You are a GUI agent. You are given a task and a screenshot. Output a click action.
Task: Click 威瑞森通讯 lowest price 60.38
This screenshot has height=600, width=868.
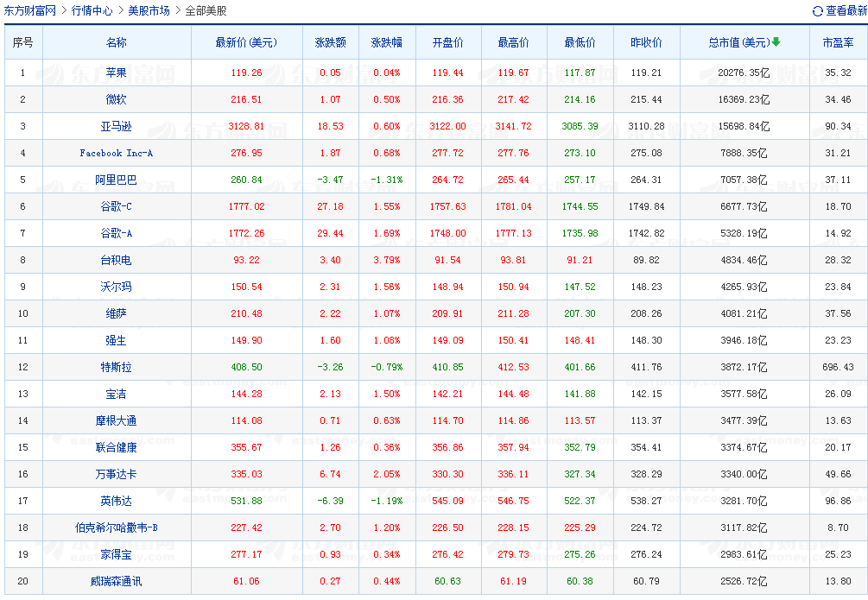tap(580, 581)
